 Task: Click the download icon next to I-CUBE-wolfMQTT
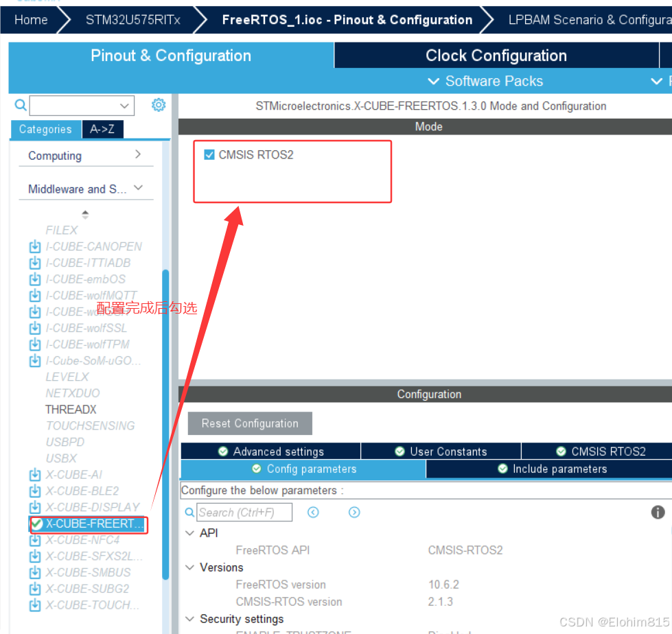[35, 296]
